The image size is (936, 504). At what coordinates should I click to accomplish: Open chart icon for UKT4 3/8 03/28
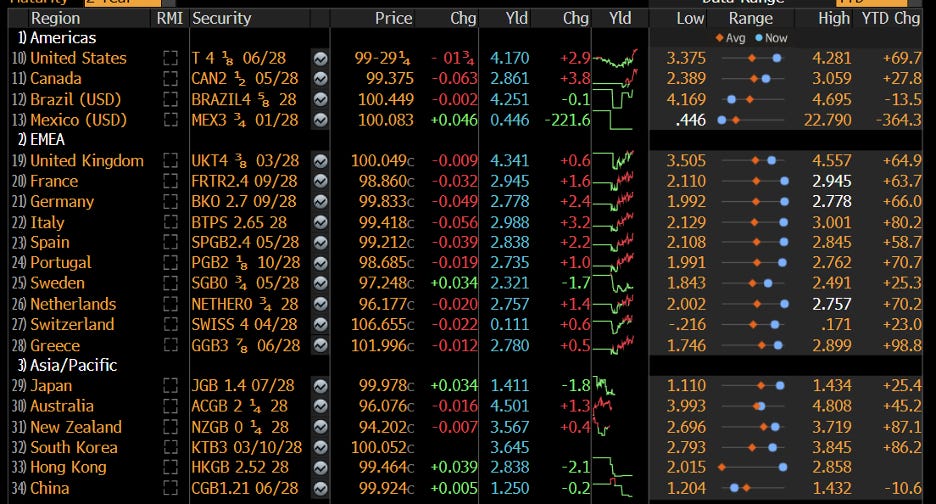pyautogui.click(x=321, y=161)
